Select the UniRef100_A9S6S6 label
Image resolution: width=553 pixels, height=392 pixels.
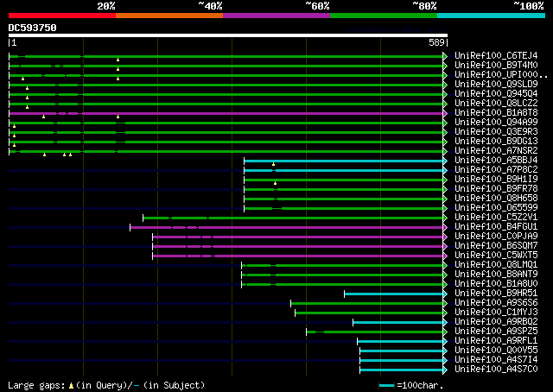pyautogui.click(x=496, y=303)
